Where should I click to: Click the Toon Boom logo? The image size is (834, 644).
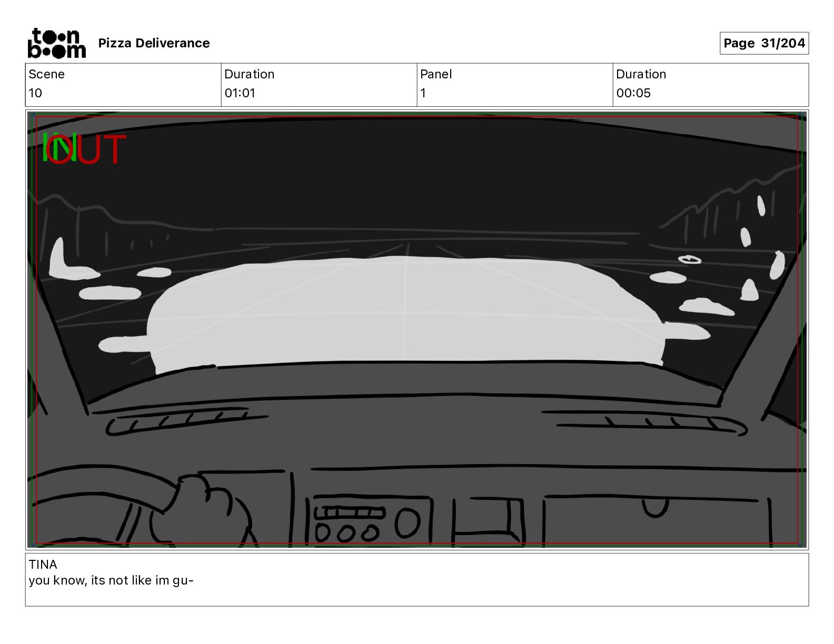point(56,43)
